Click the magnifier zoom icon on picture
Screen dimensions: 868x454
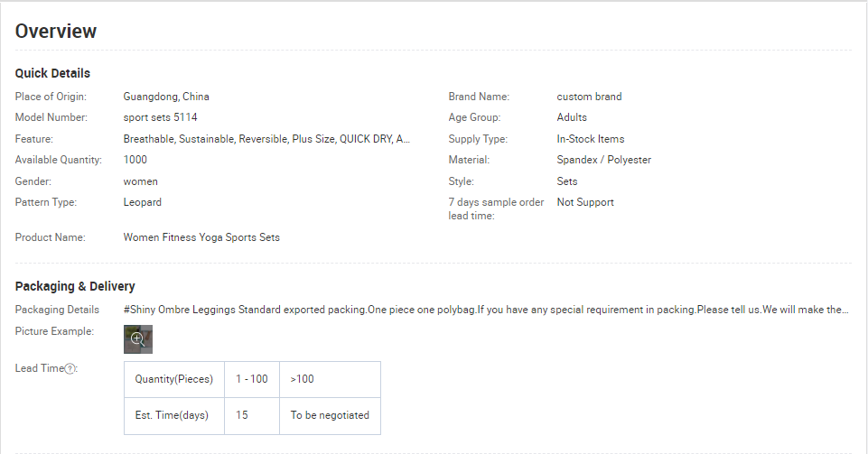pyautogui.click(x=137, y=339)
